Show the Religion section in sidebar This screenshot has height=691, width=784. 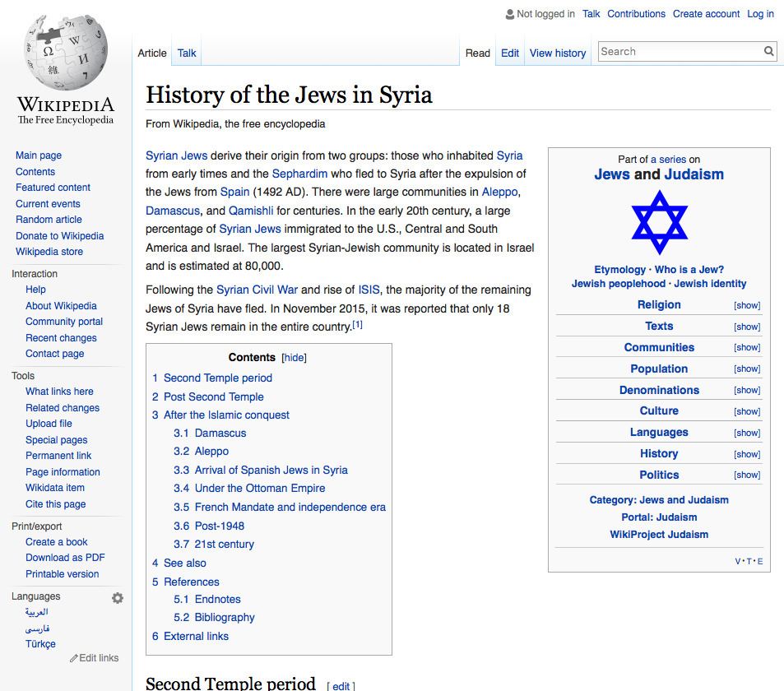pos(746,305)
